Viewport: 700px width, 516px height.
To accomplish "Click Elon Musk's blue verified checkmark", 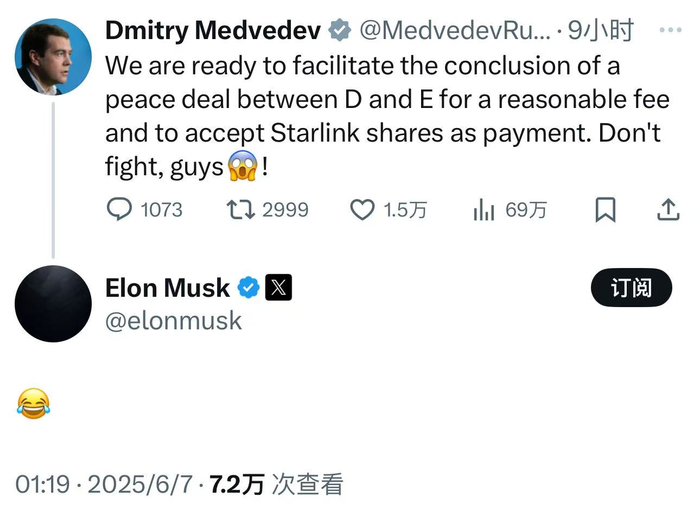I will [x=247, y=288].
